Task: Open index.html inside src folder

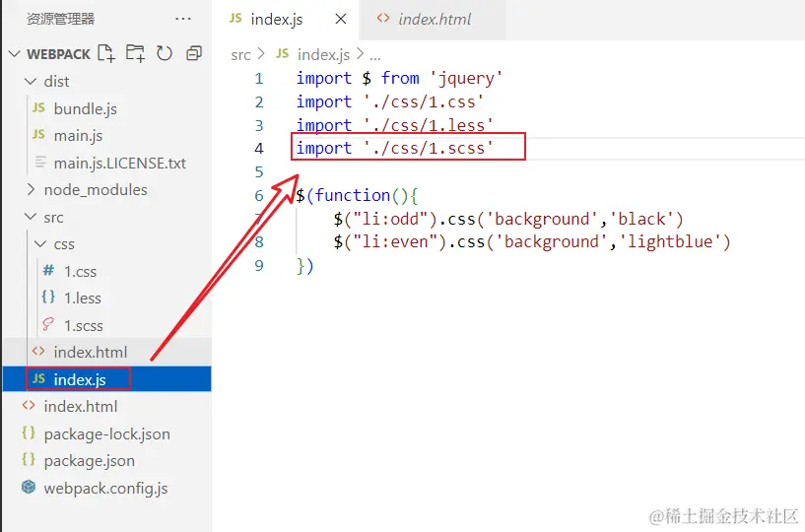Action: [91, 353]
